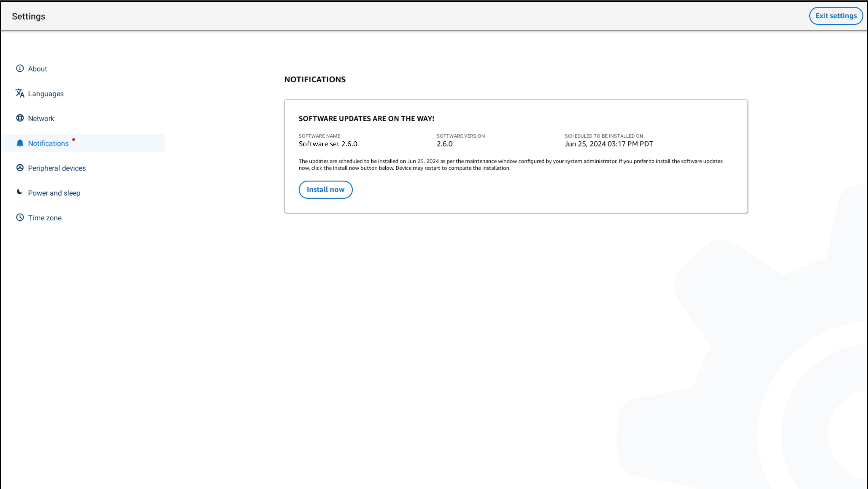Click the red notification badge dot

pos(73,140)
